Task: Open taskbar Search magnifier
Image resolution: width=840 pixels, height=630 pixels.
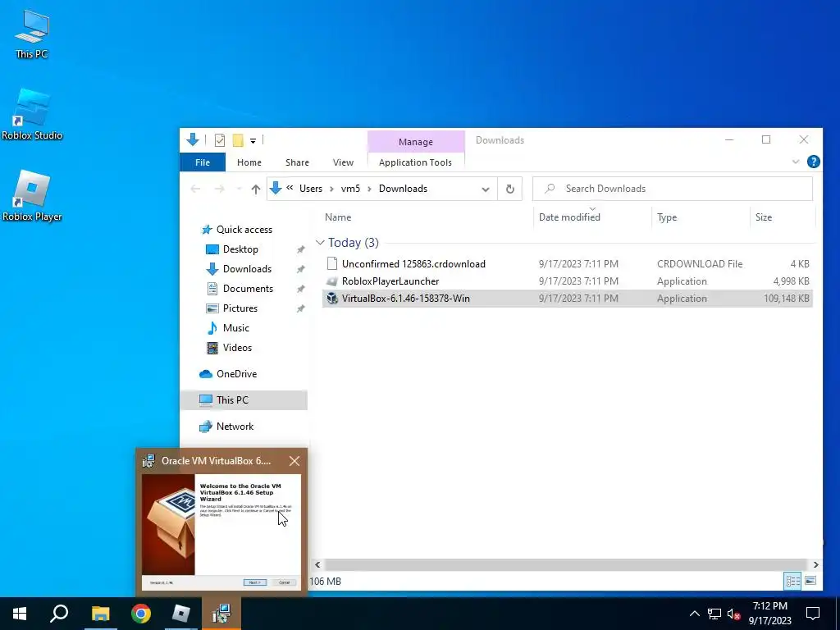Action: 59,614
